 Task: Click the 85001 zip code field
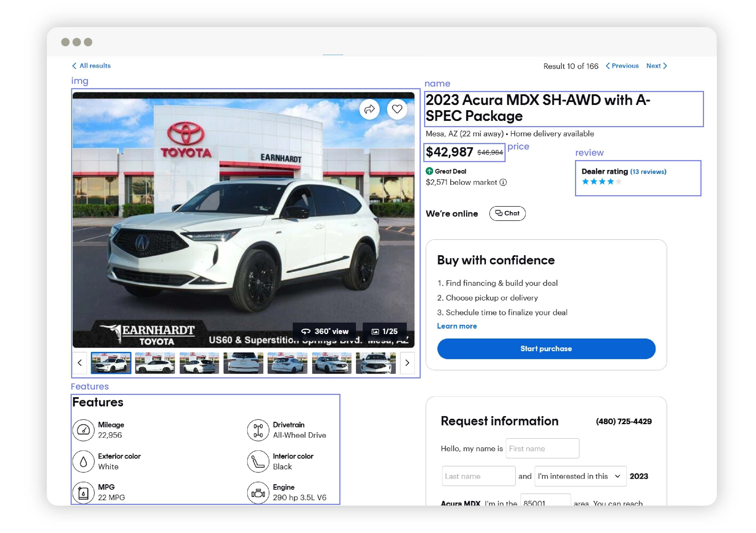click(546, 500)
